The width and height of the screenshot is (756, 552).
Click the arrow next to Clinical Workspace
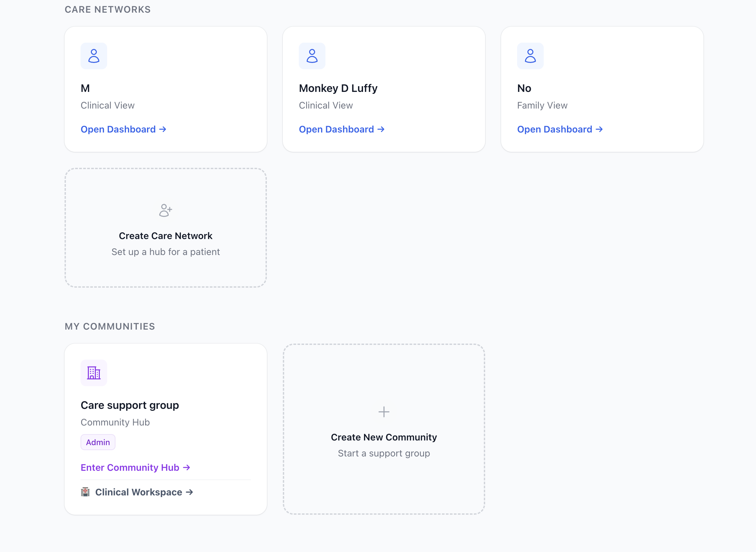point(189,492)
